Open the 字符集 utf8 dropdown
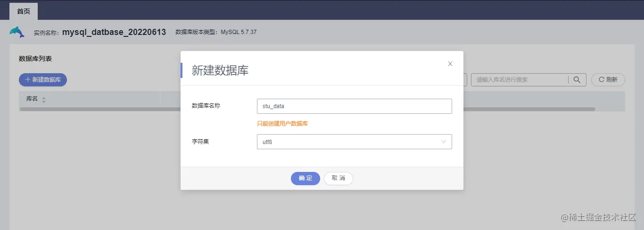The width and height of the screenshot is (644, 230). pos(355,142)
